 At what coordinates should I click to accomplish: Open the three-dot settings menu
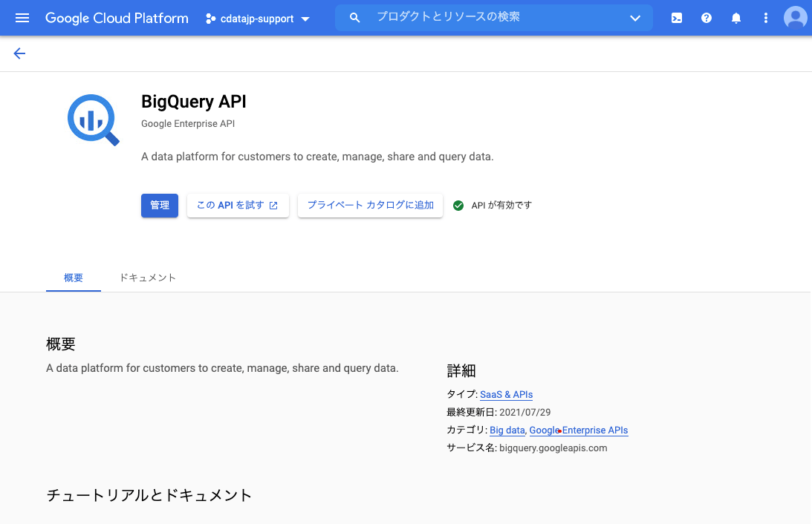765,18
